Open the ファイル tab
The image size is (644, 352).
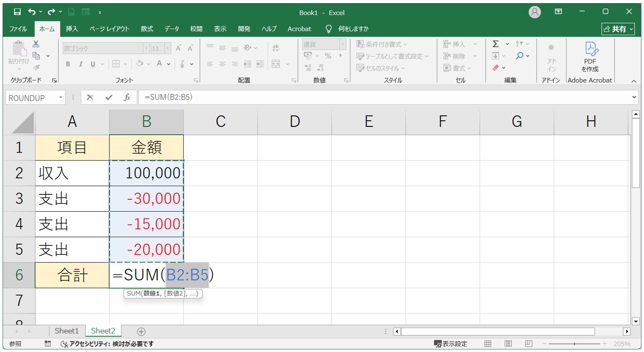pyautogui.click(x=19, y=29)
